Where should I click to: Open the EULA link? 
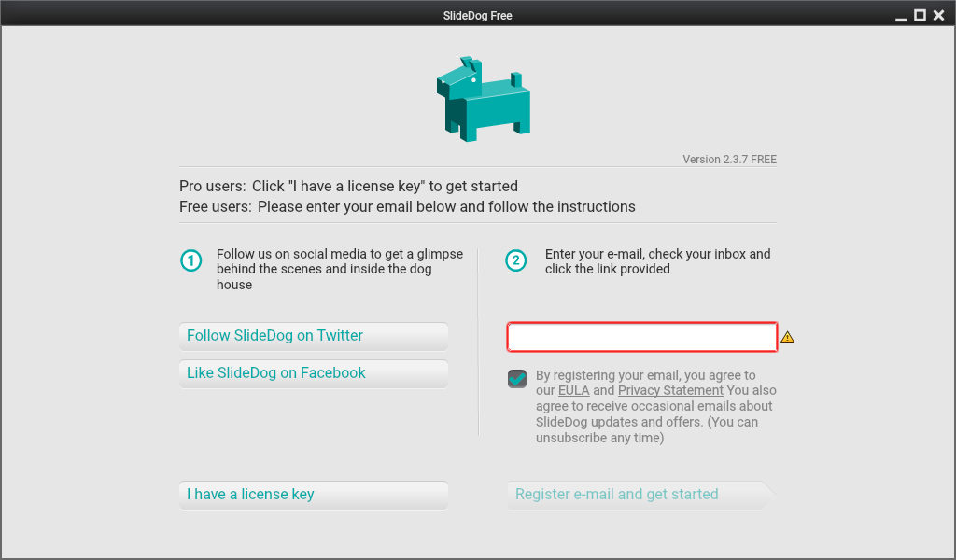pos(573,390)
